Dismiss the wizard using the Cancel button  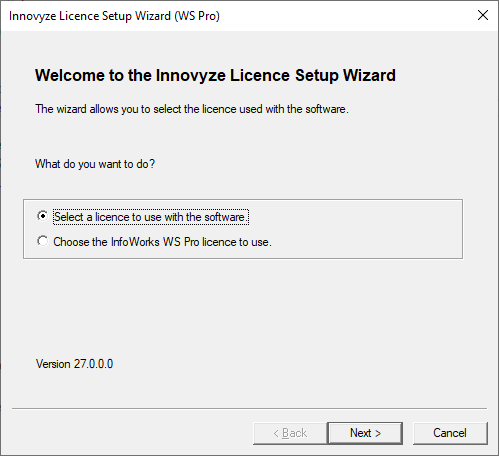450,433
